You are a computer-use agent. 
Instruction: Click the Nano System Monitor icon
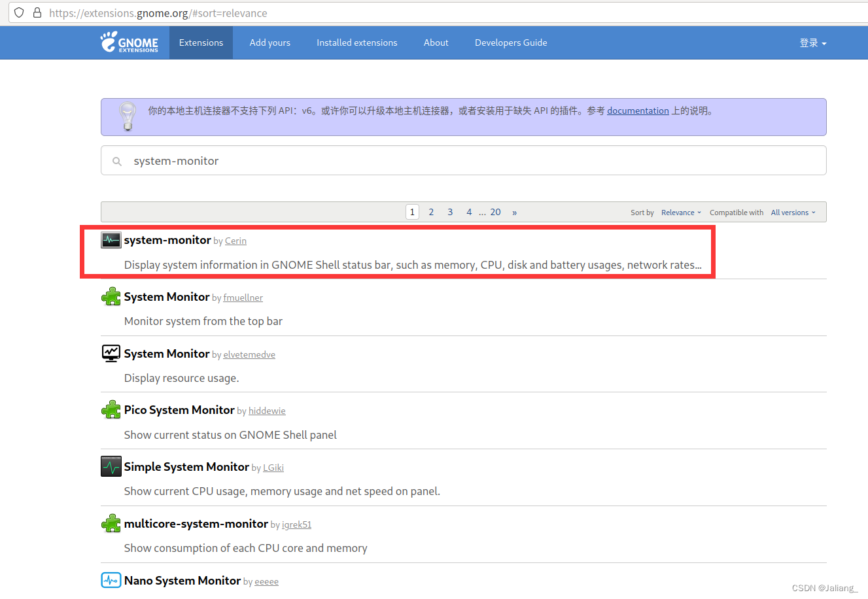[111, 580]
